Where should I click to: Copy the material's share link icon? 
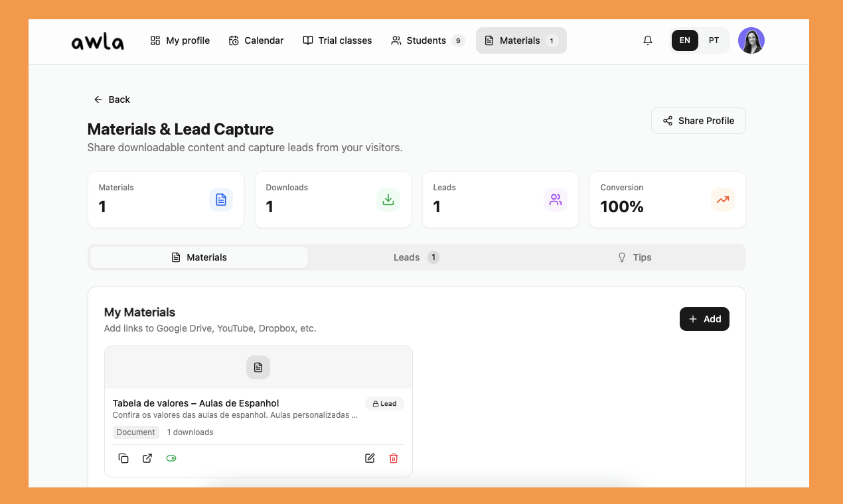click(123, 458)
